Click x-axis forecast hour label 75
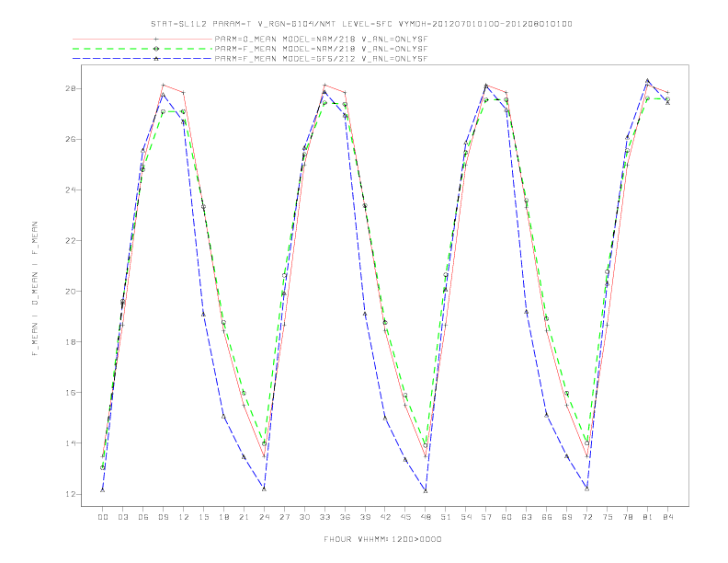 point(608,517)
